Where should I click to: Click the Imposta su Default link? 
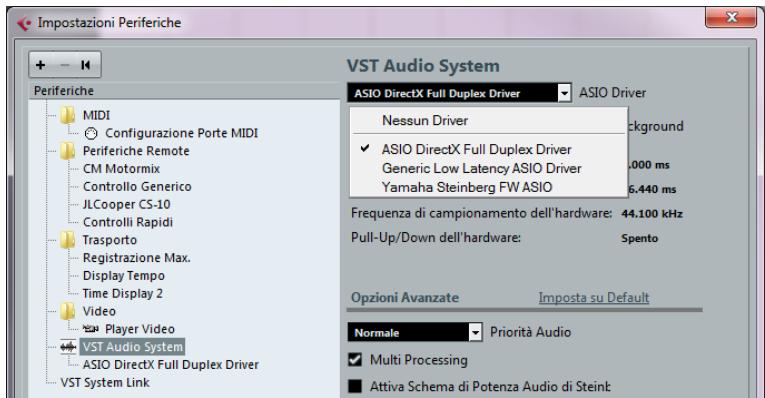point(594,298)
